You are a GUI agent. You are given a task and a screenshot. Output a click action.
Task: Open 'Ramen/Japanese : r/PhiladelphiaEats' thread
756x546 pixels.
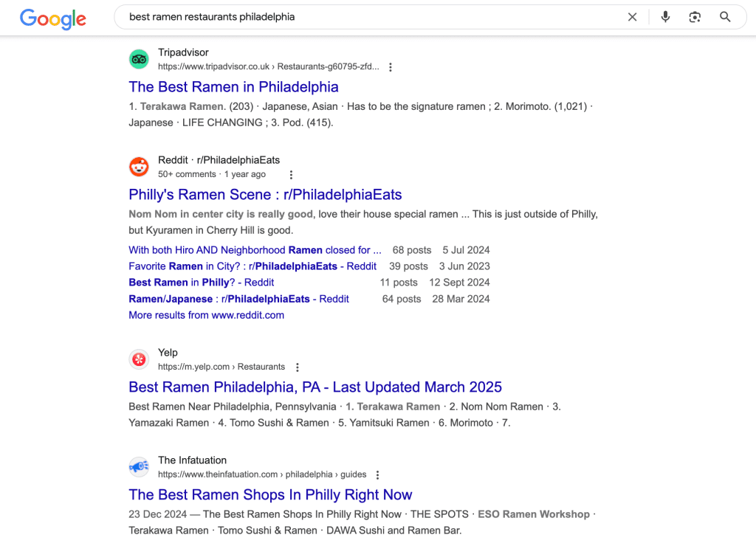238,299
